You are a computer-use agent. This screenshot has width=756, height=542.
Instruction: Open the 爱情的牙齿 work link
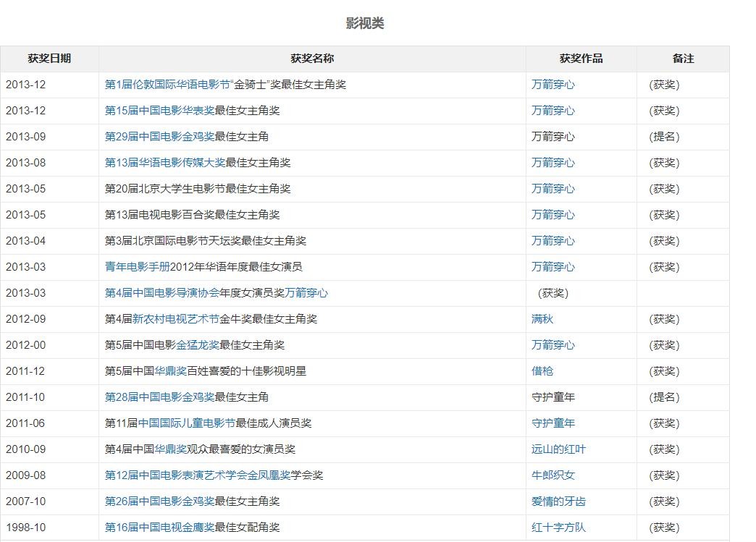point(558,501)
